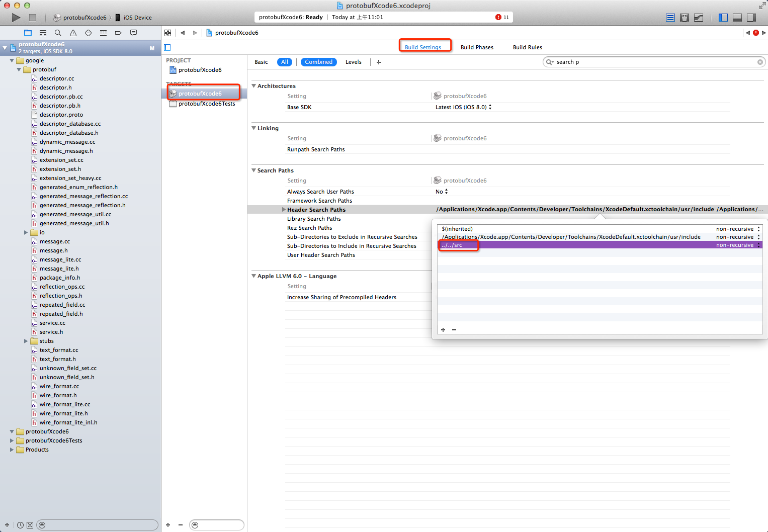The width and height of the screenshot is (768, 532).
Task: Open the Test navigator
Action: pyautogui.click(x=88, y=33)
